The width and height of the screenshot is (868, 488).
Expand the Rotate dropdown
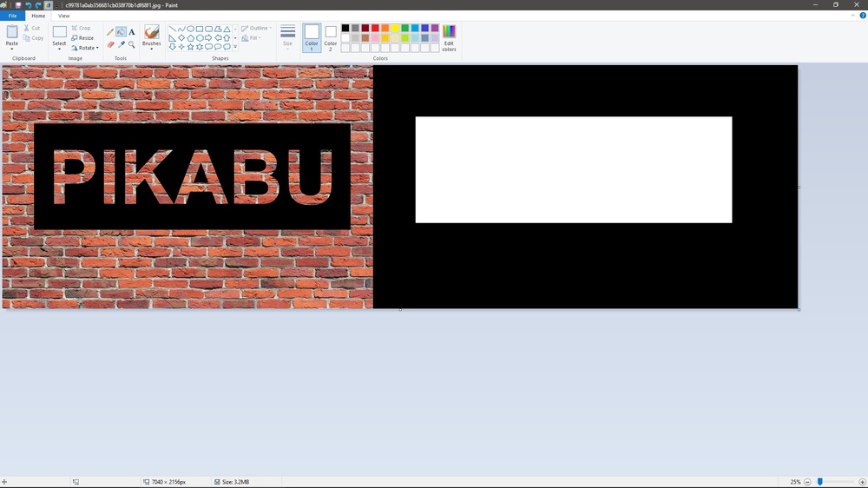85,48
